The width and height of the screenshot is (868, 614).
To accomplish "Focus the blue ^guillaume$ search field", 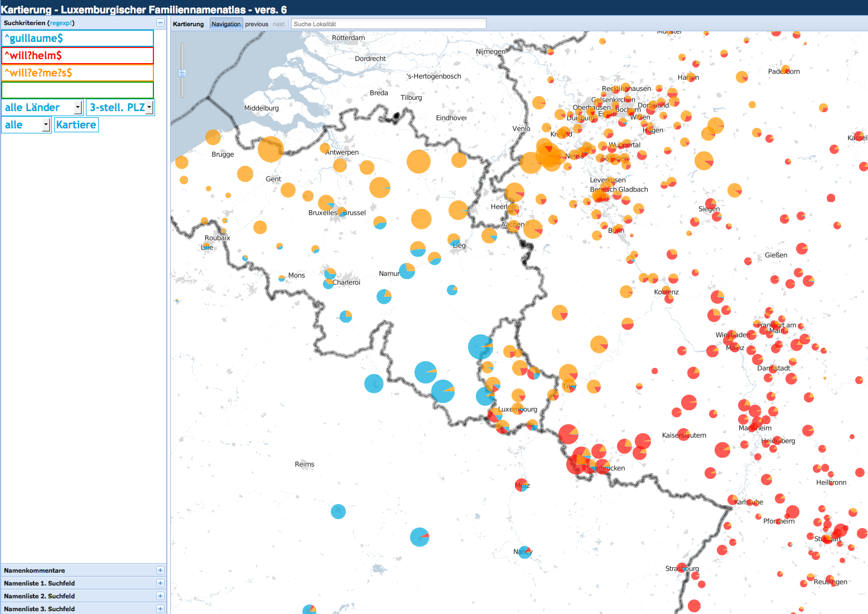I will pos(78,39).
